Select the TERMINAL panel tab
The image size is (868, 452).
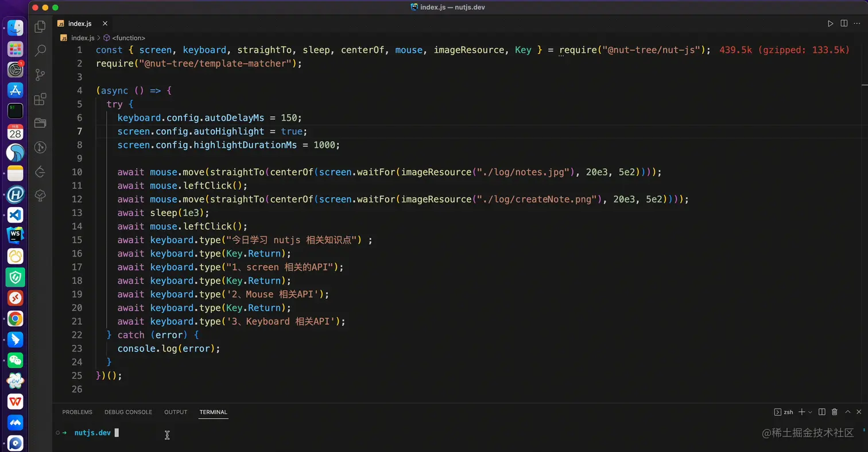pos(214,412)
